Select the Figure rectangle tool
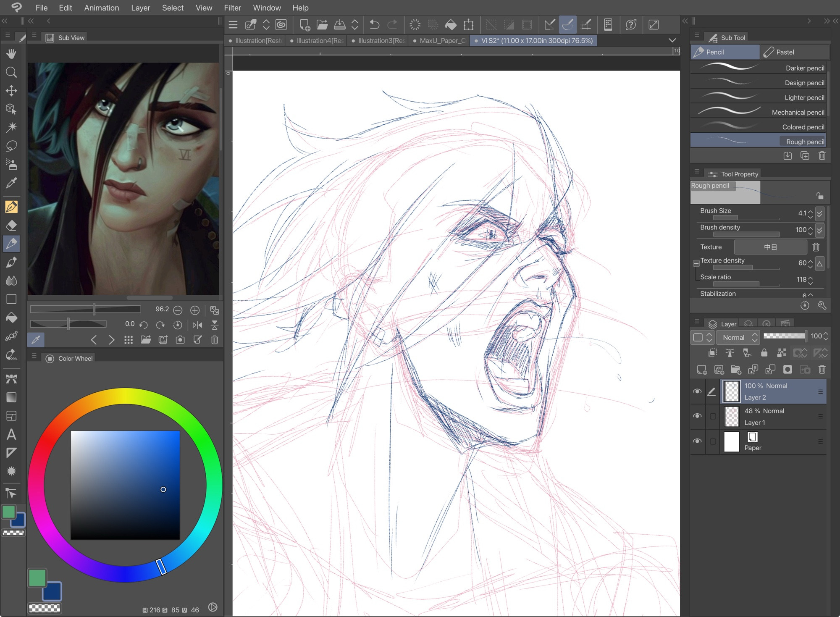840x617 pixels. pos(11,299)
